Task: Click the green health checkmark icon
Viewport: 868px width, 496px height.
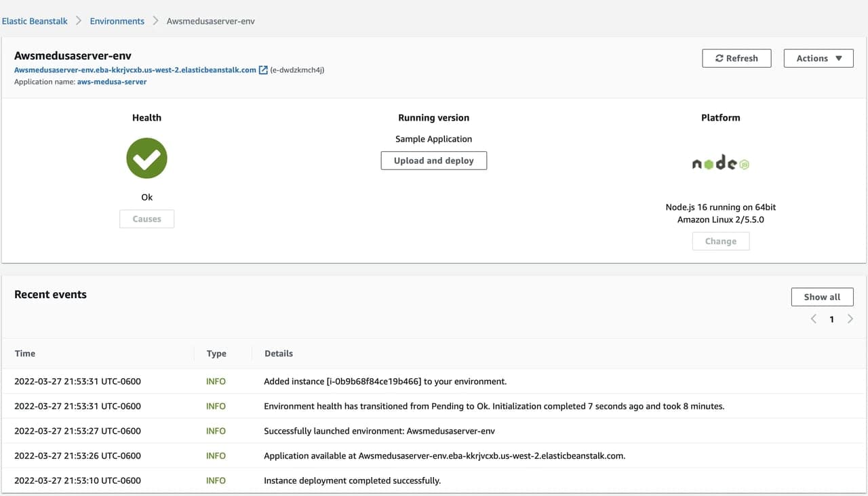Action: pyautogui.click(x=146, y=159)
